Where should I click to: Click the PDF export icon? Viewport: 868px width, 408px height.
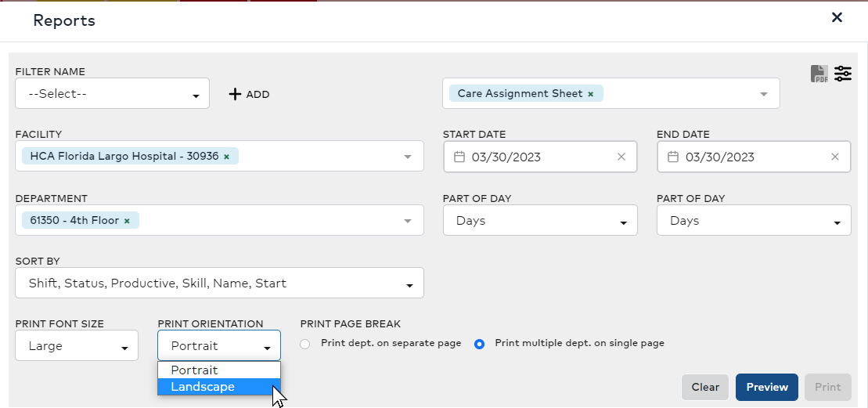pyautogui.click(x=819, y=74)
